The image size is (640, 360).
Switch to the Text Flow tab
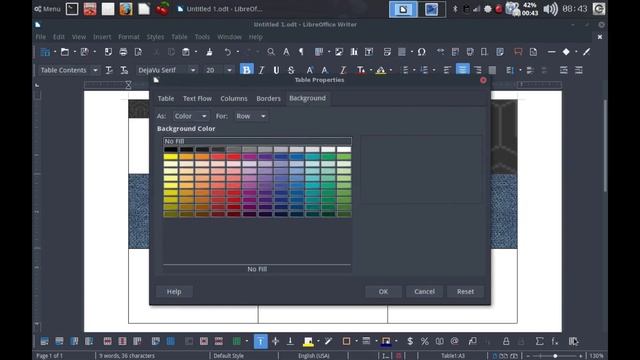click(x=197, y=98)
